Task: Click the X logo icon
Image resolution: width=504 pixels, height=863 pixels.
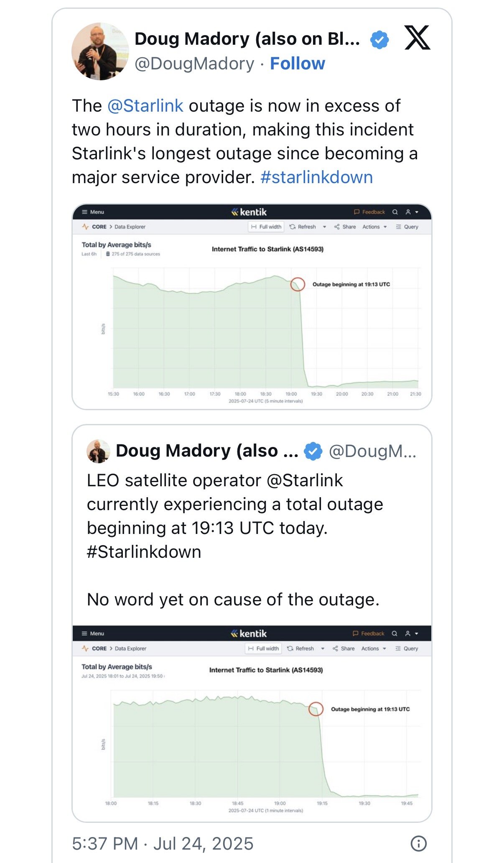Action: pyautogui.click(x=417, y=38)
